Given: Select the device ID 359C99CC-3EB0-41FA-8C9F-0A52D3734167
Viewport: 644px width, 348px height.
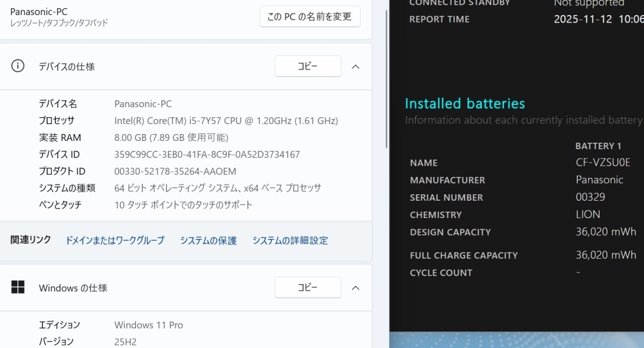Looking at the screenshot, I should coord(207,154).
